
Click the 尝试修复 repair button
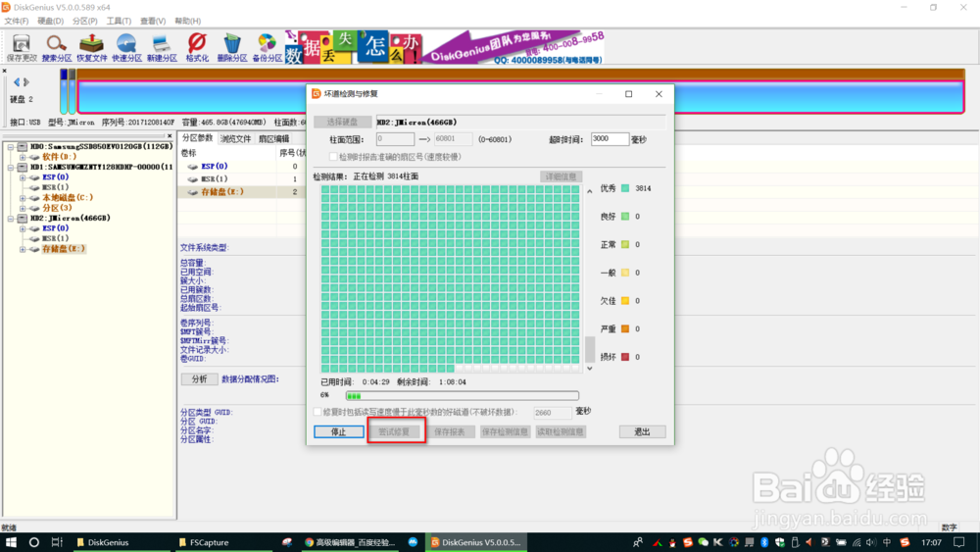(x=394, y=432)
